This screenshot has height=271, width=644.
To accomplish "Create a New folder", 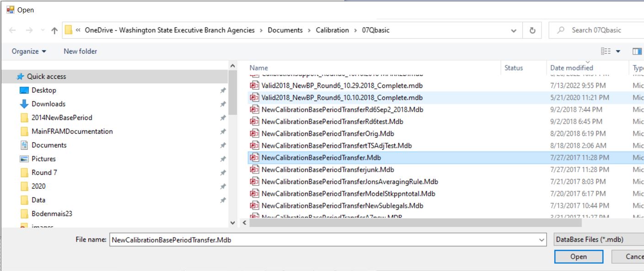I will coord(80,51).
